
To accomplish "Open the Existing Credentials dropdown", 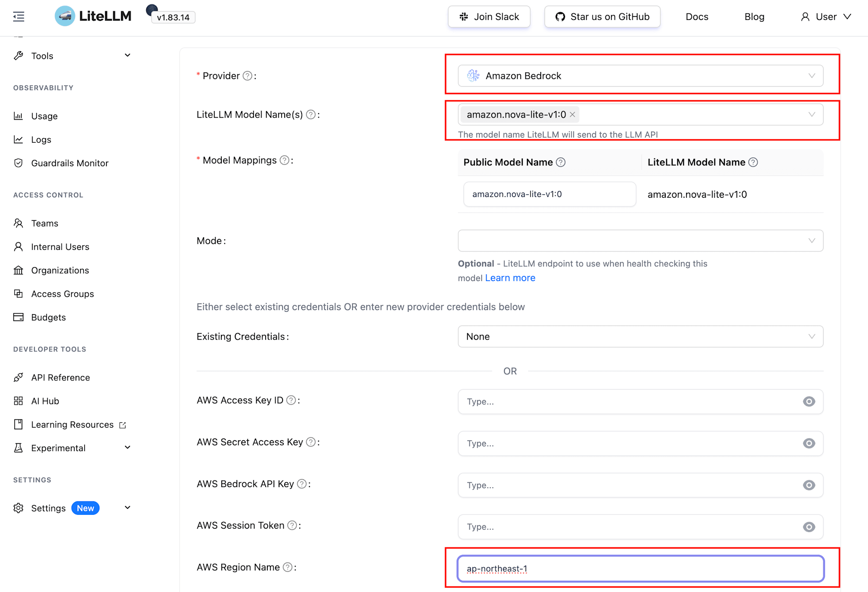I will [x=641, y=337].
